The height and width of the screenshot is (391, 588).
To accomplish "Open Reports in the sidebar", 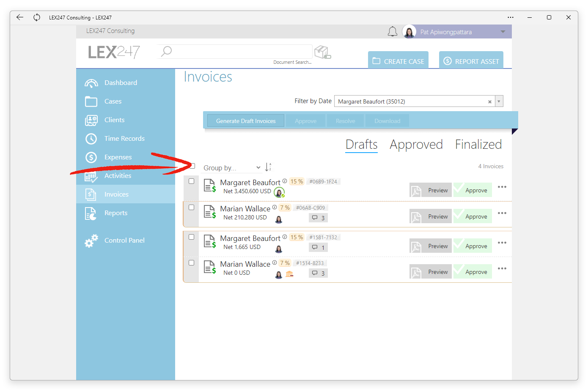I will coord(126,213).
